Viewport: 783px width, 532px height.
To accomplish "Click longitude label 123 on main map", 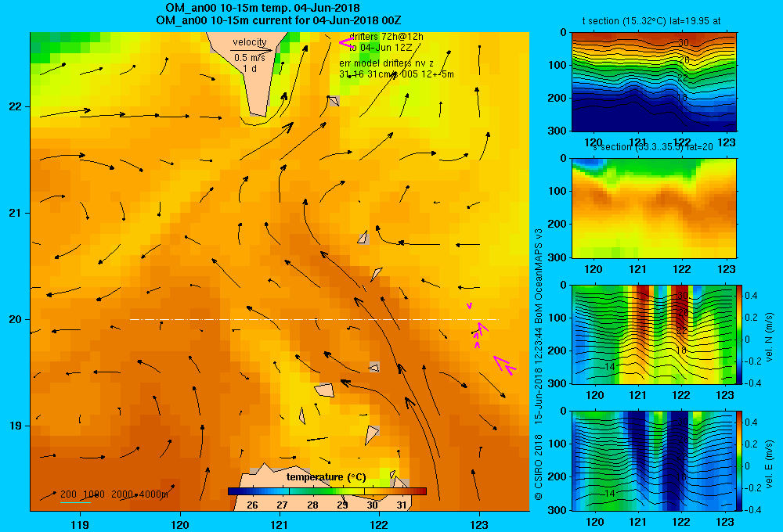I will coord(479,524).
